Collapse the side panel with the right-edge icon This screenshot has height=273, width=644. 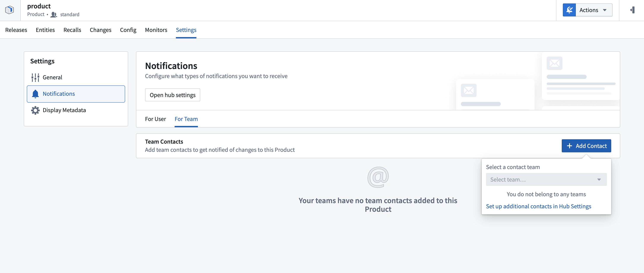[632, 10]
